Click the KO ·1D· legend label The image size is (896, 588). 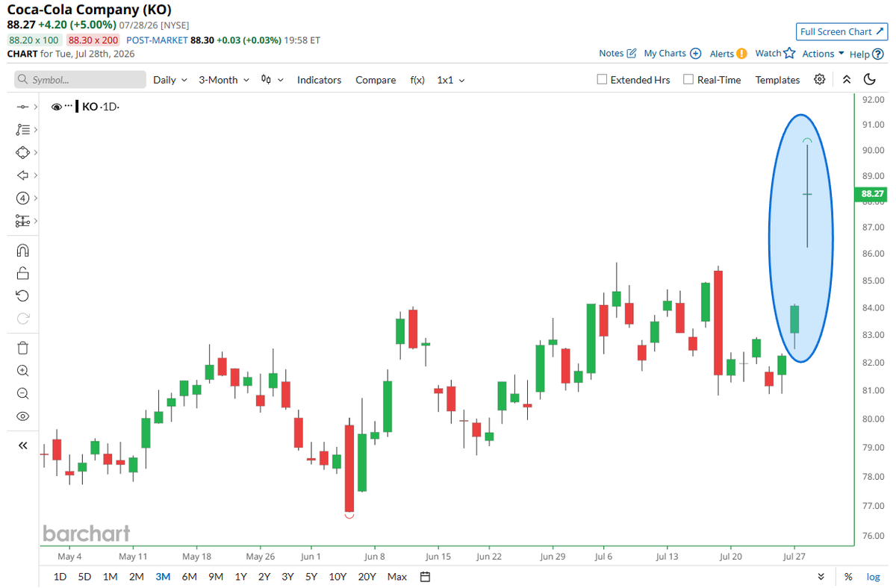[101, 107]
